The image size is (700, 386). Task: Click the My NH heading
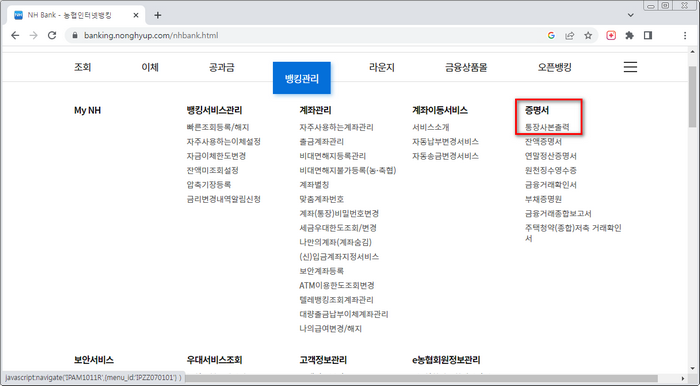(88, 110)
